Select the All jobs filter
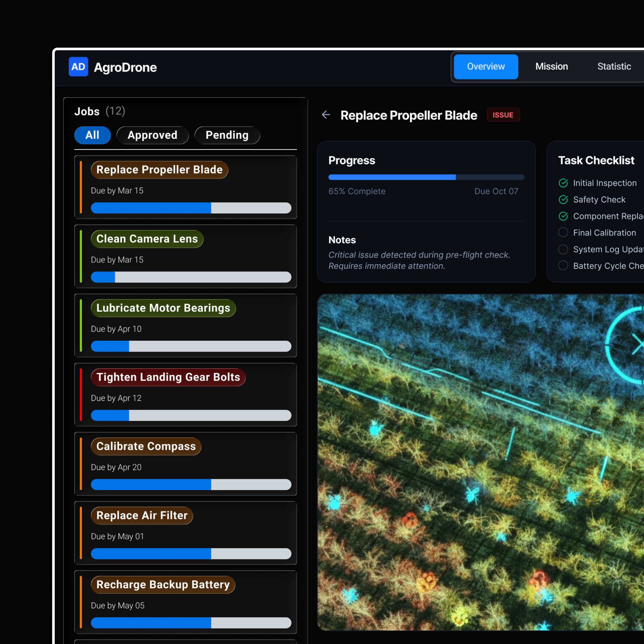Image resolution: width=644 pixels, height=644 pixels. 92,135
